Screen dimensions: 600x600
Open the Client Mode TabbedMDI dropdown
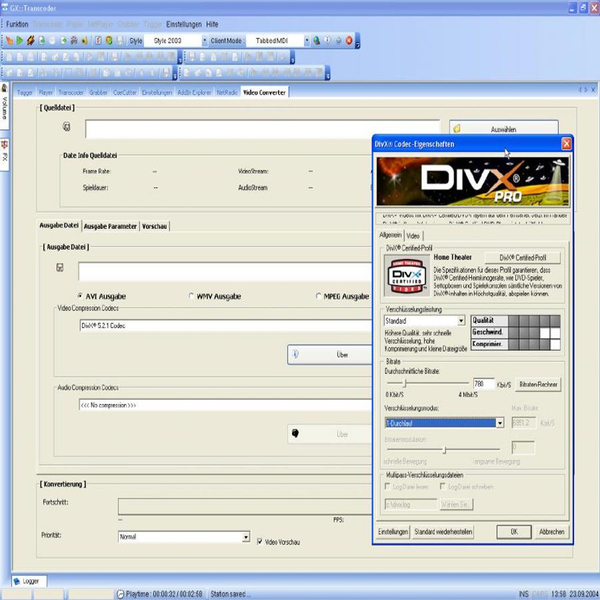[x=307, y=40]
